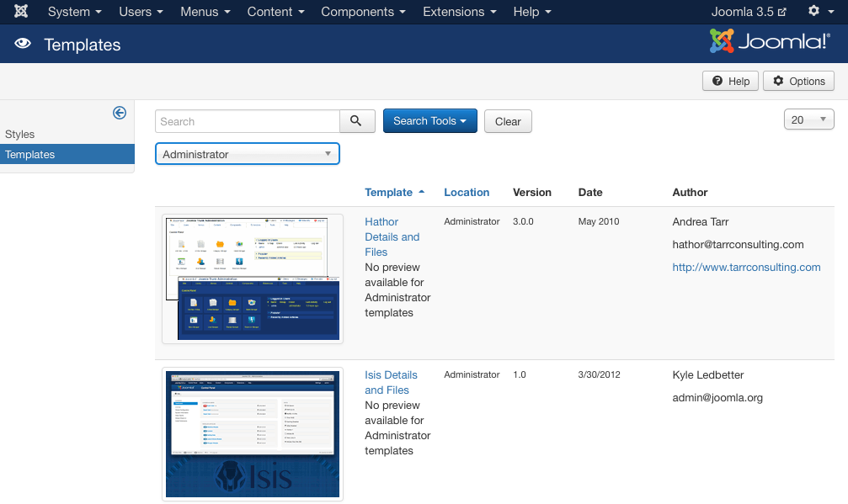Open the Joomla 3.5 site link

pos(749,12)
